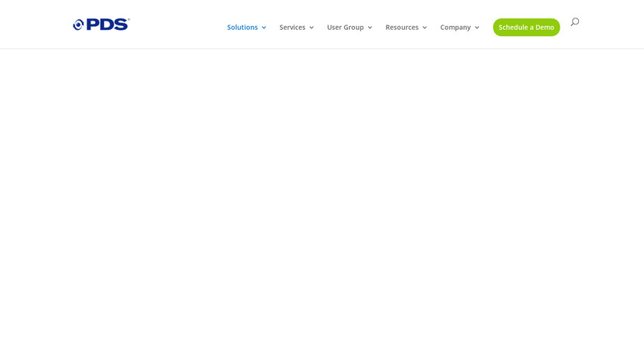
Task: Open the Solutions menu
Action: click(242, 27)
